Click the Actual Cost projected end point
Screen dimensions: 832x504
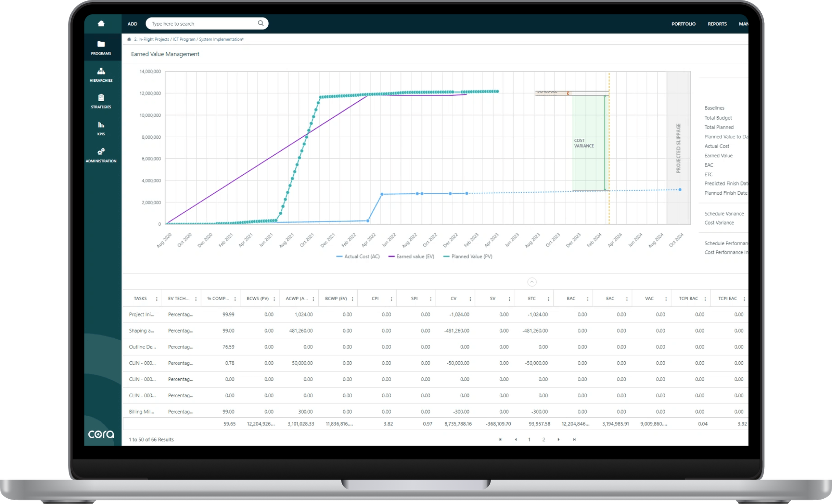[680, 190]
